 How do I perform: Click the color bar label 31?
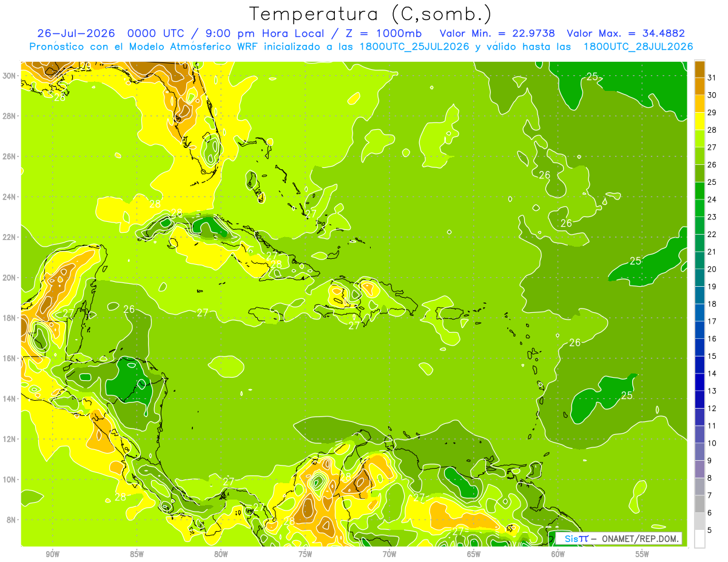pyautogui.click(x=713, y=78)
